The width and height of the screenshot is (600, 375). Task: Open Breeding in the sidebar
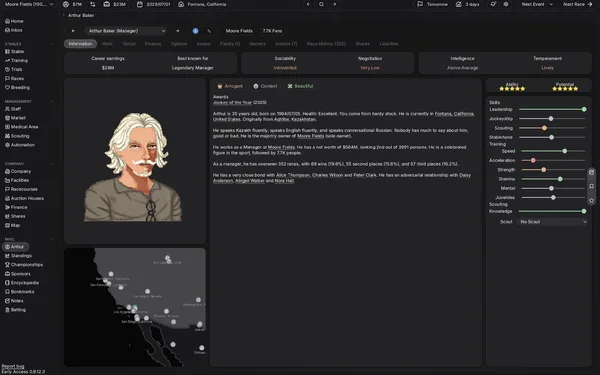[17, 87]
